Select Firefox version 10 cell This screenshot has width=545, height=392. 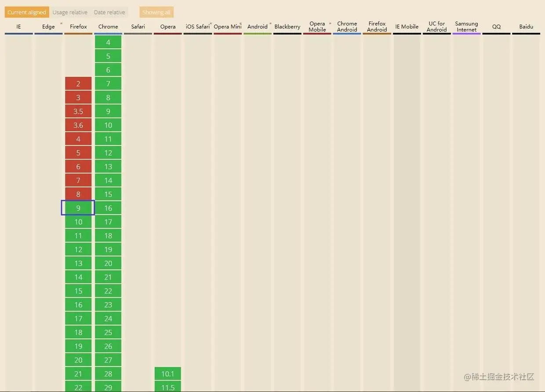pyautogui.click(x=78, y=222)
